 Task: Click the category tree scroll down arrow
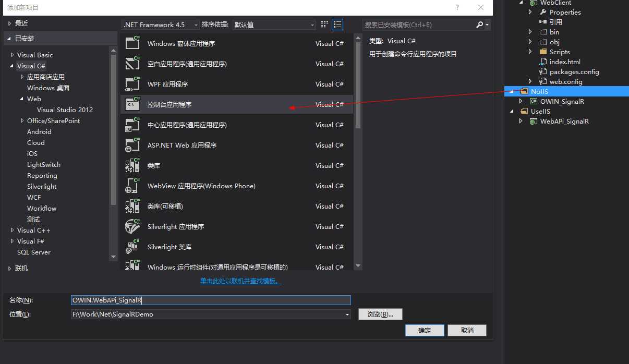click(x=113, y=257)
